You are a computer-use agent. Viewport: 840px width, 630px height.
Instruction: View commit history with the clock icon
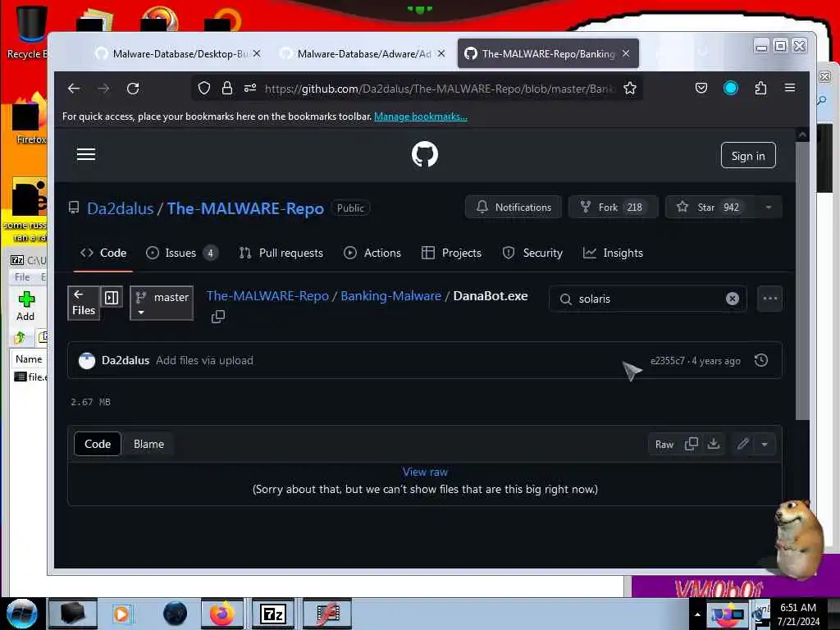[x=761, y=361]
